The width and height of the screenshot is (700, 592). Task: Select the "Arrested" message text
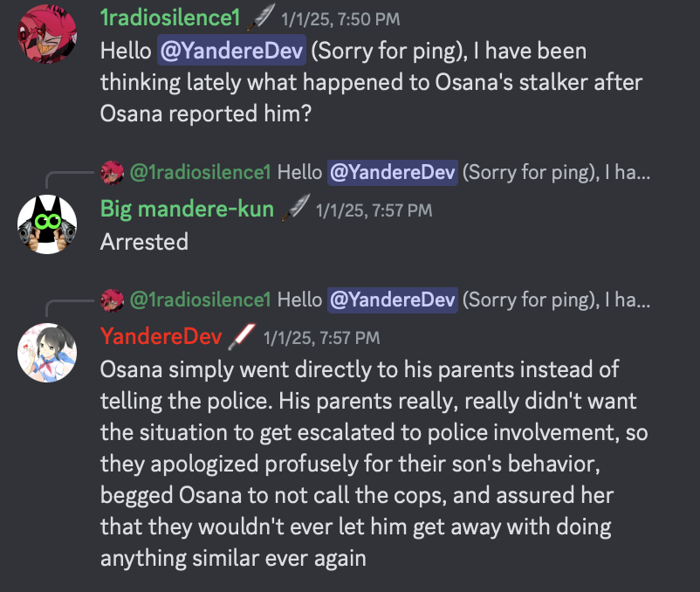pos(144,241)
